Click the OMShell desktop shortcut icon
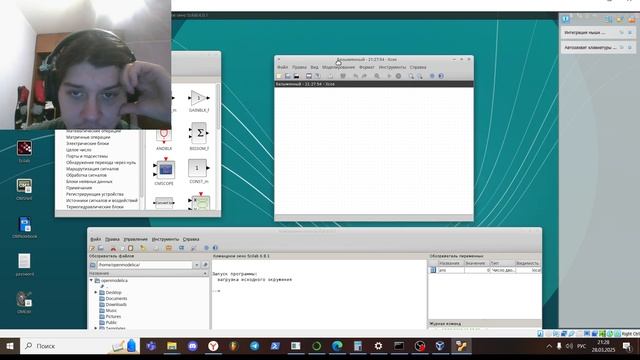 click(24, 189)
